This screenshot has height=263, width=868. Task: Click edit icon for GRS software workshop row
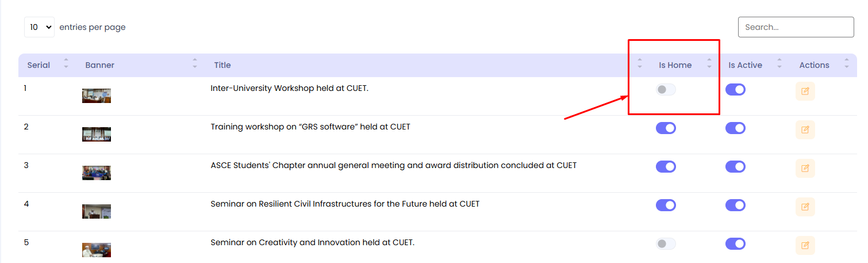pos(805,129)
